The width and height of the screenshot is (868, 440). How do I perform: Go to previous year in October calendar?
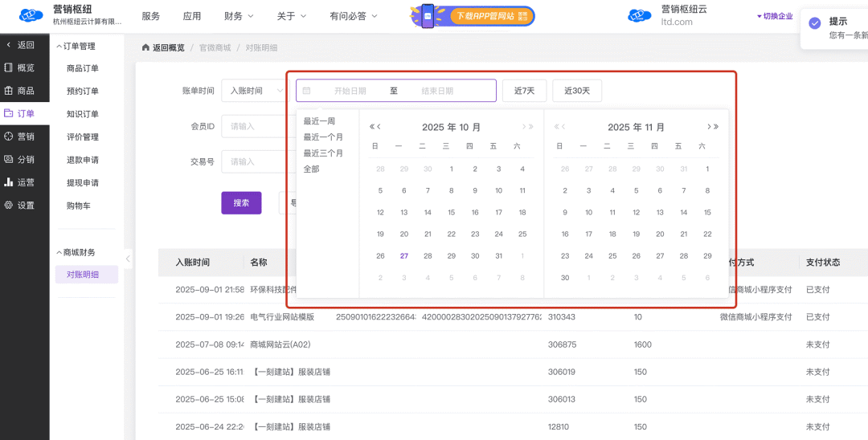(372, 127)
